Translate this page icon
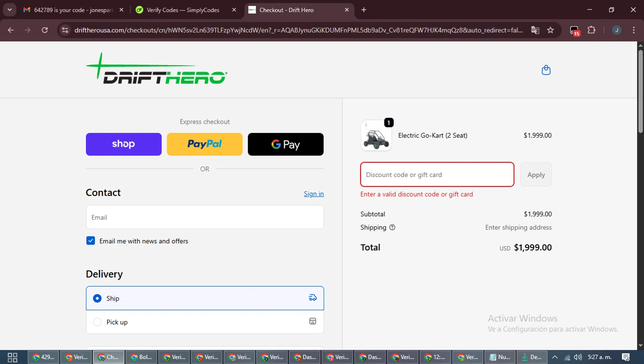 [x=535, y=30]
